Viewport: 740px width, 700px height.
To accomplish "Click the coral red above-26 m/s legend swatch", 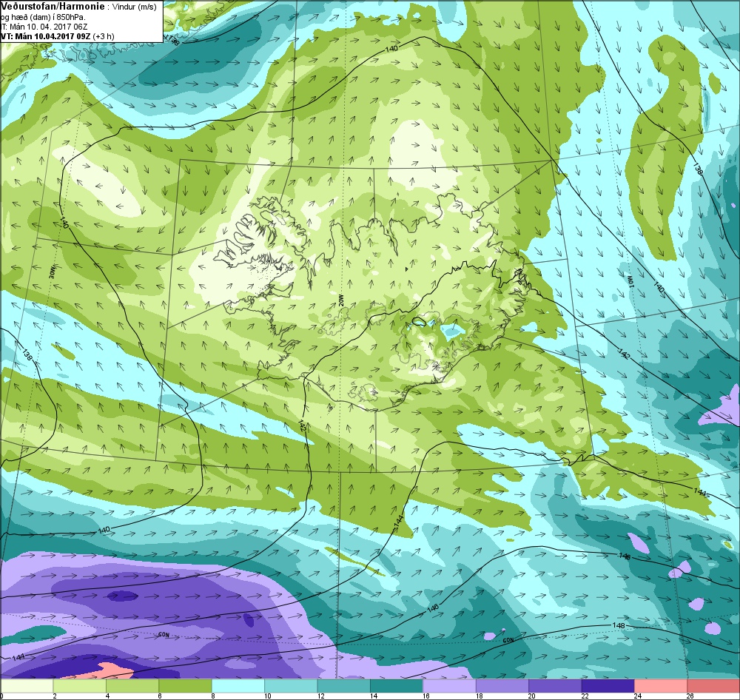I will [713, 685].
